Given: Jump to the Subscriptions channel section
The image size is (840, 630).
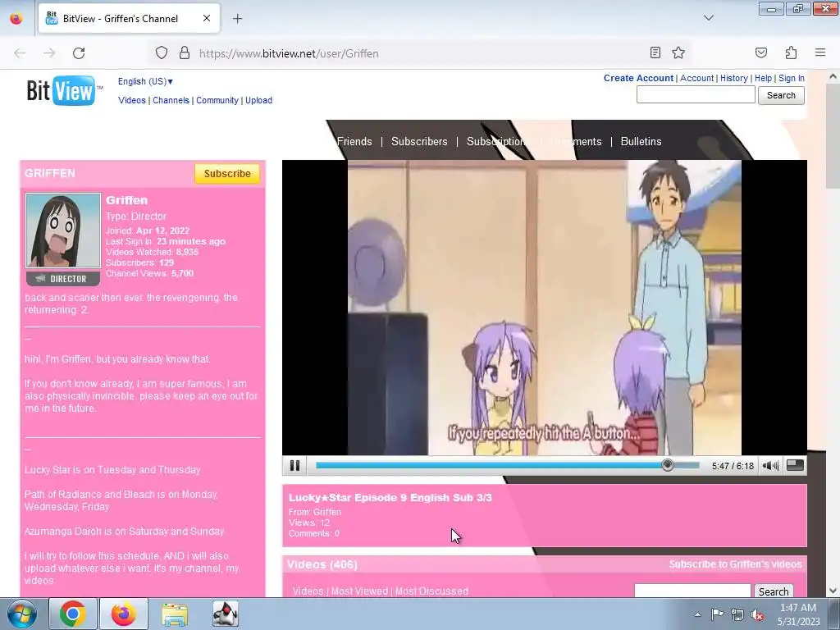Looking at the screenshot, I should [x=497, y=141].
